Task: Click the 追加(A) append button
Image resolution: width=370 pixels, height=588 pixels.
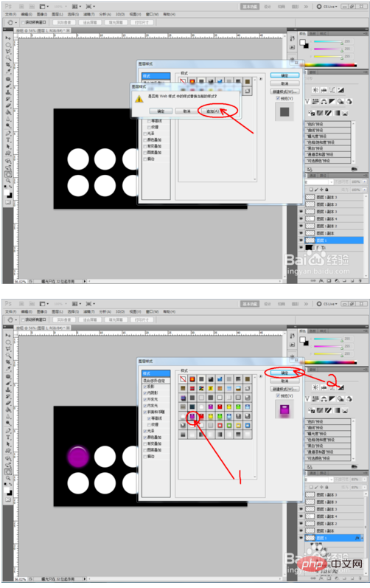Action: click(213, 111)
